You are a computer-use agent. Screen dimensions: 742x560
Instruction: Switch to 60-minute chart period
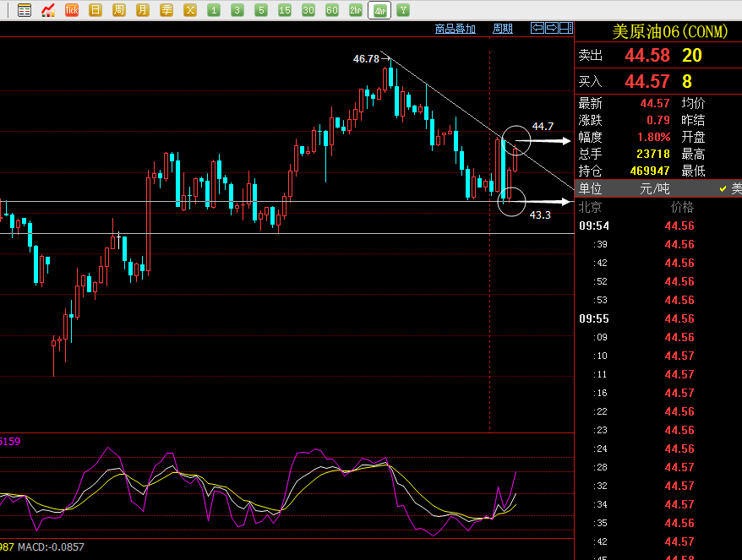332,10
